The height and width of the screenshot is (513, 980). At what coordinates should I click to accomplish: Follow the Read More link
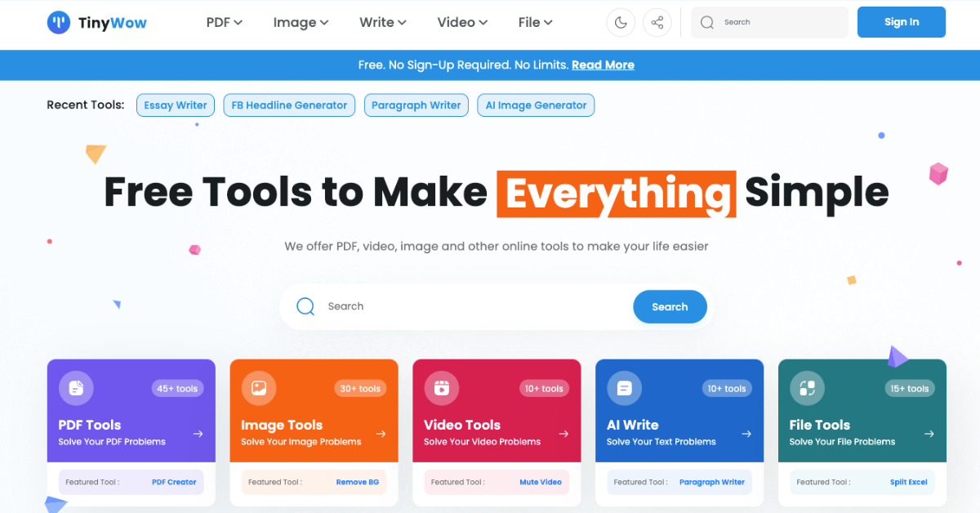603,65
